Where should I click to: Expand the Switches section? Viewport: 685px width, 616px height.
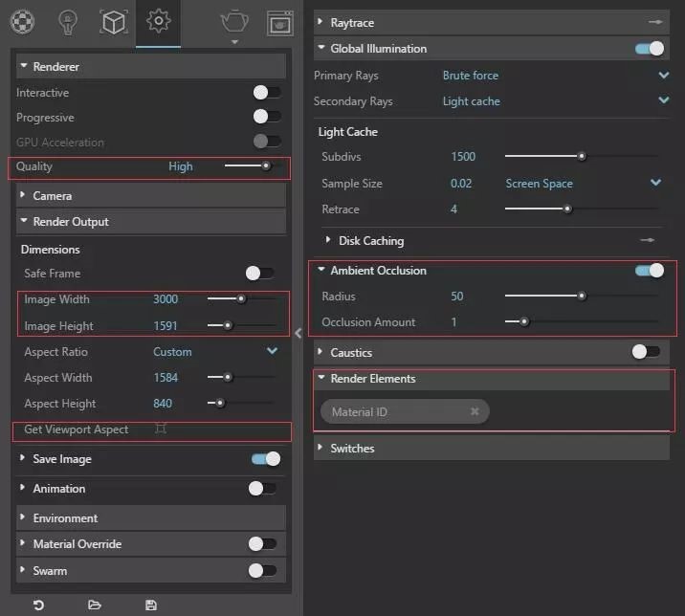point(352,449)
